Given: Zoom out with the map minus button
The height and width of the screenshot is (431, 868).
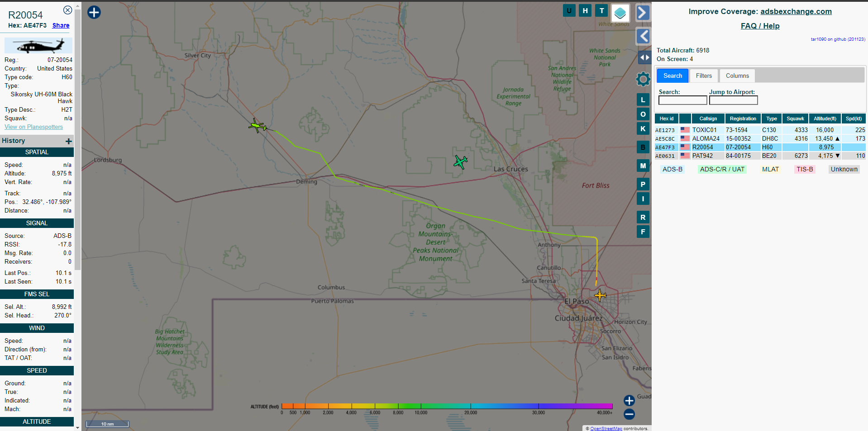Looking at the screenshot, I should (x=629, y=414).
